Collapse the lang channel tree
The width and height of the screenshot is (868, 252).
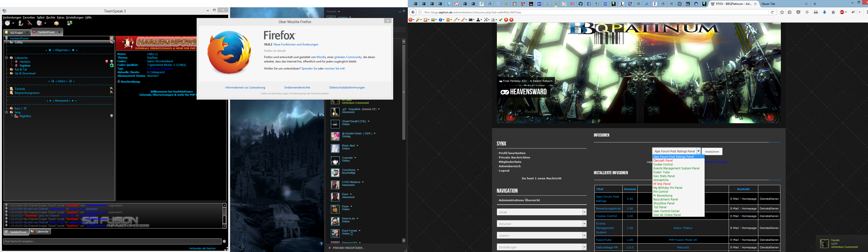[6, 112]
